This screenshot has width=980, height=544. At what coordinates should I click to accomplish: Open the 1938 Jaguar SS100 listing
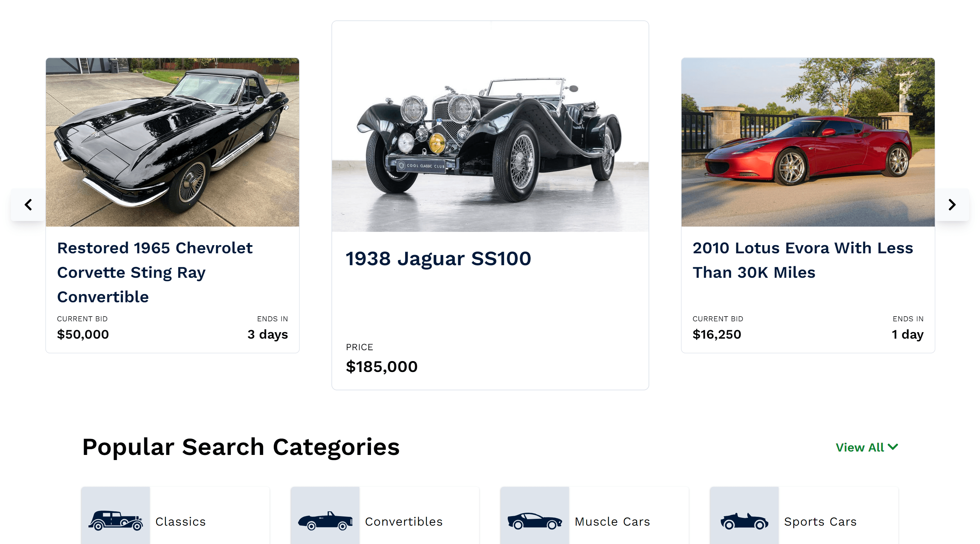438,259
